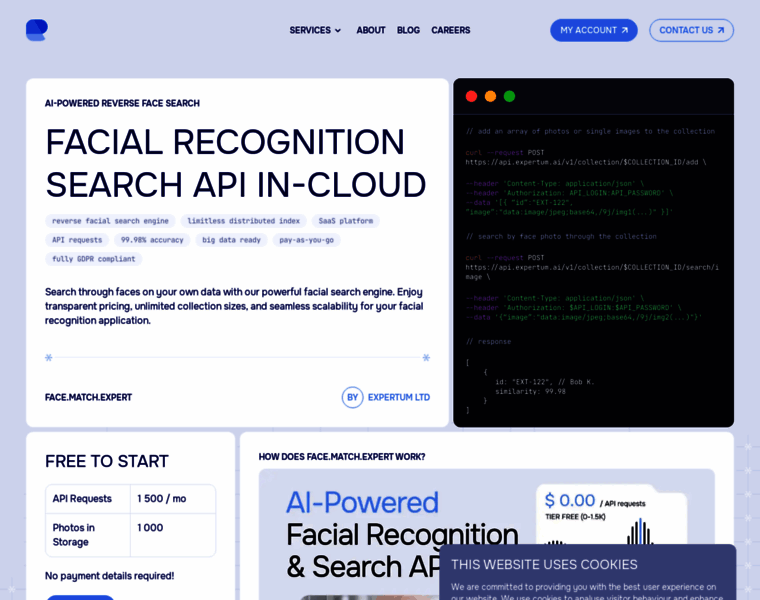Screen dimensions: 760x600
Task: Click 'How does Face.Match.Expert work?' heading
Action: 342,457
